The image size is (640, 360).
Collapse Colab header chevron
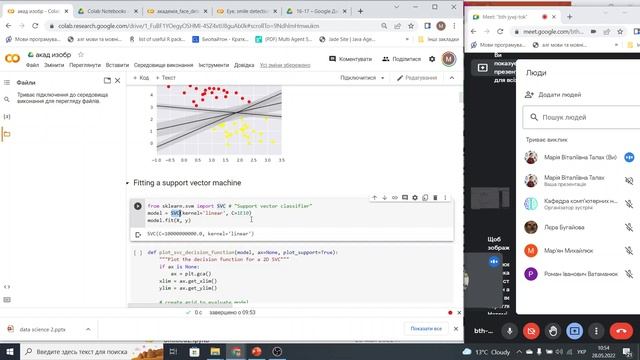pyautogui.click(x=451, y=78)
